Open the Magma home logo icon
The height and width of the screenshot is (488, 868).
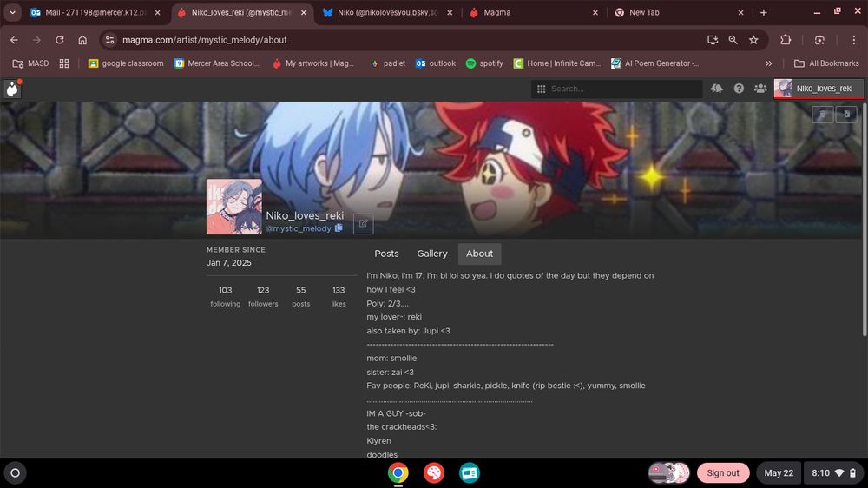(x=12, y=89)
